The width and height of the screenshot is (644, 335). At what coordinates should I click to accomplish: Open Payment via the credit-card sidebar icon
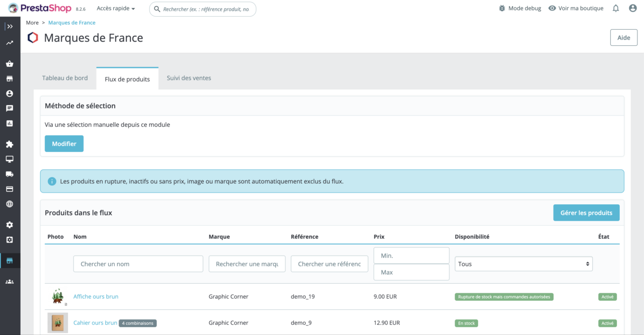coord(10,189)
